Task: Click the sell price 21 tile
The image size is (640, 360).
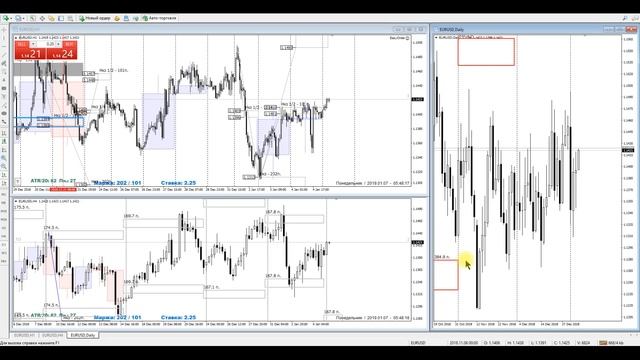Action: [30, 54]
